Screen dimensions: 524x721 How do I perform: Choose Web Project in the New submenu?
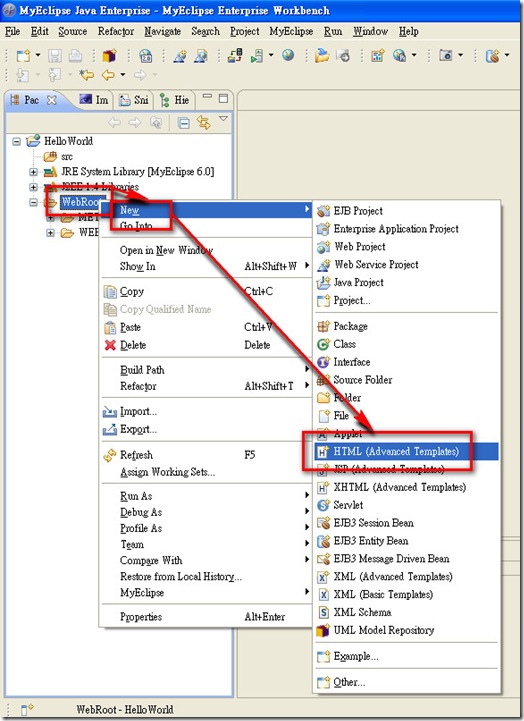tap(406, 246)
